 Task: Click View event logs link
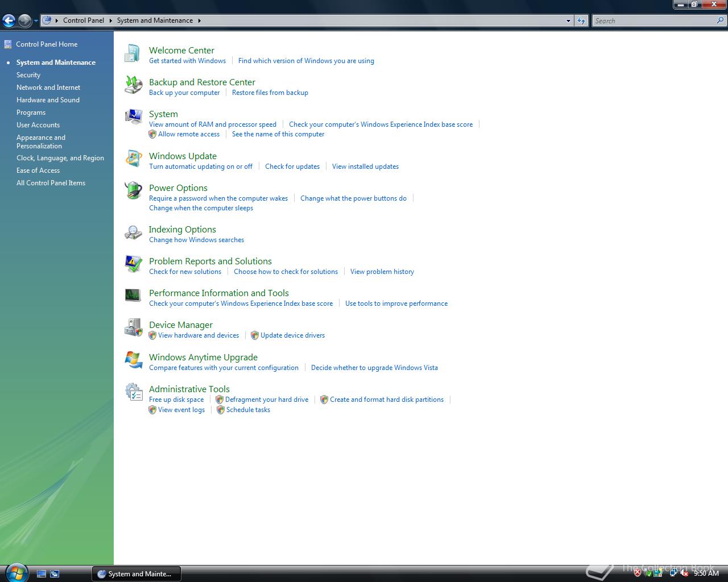[181, 410]
